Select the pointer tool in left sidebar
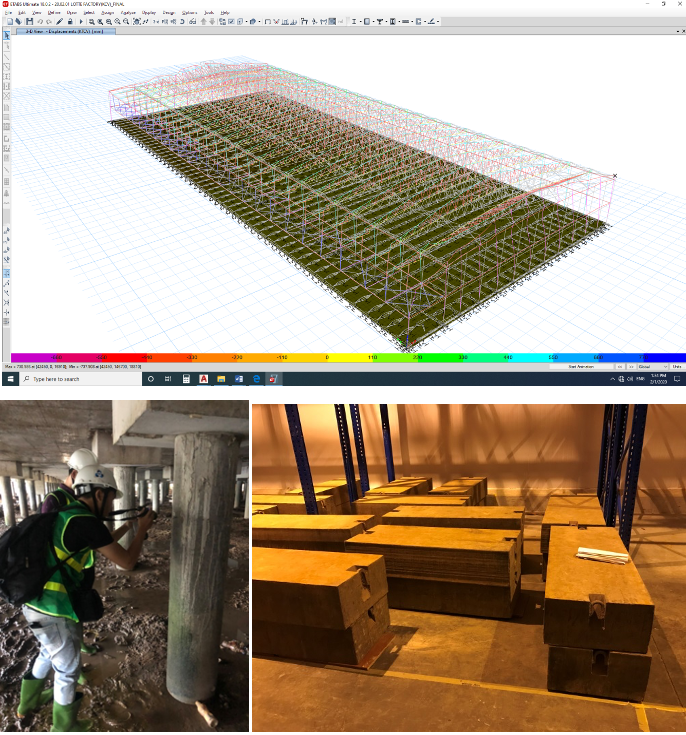 [x=7, y=36]
